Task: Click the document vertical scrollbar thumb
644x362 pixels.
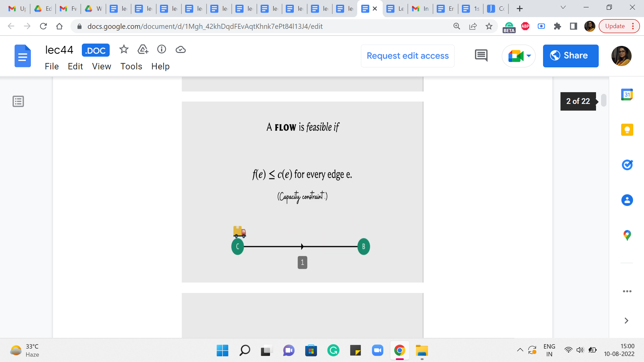Action: click(604, 100)
